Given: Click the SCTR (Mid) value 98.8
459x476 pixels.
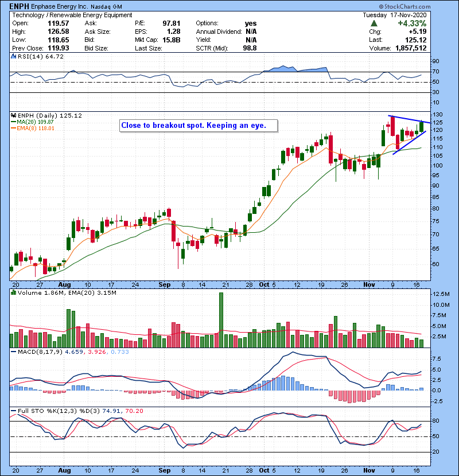Looking at the screenshot, I should (250, 48).
